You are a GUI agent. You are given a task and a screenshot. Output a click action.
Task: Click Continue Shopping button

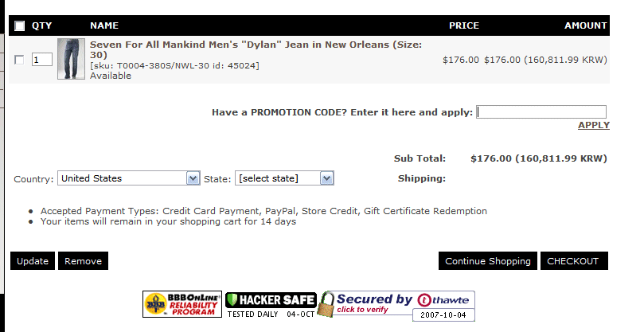[488, 261]
